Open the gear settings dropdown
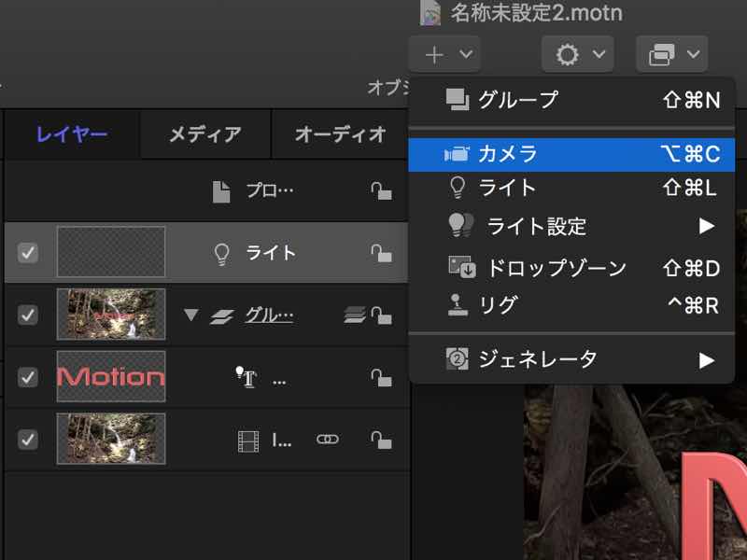The width and height of the screenshot is (747, 560). pos(577,55)
